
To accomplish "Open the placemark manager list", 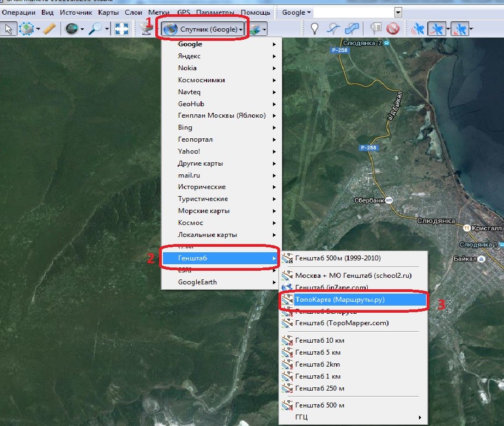I will (375, 29).
